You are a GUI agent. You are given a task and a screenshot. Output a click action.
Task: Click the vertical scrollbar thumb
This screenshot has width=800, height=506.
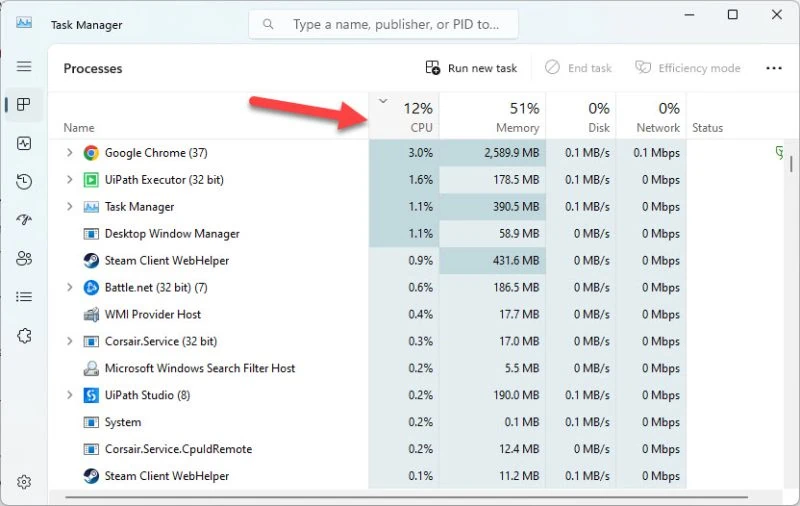coord(791,164)
